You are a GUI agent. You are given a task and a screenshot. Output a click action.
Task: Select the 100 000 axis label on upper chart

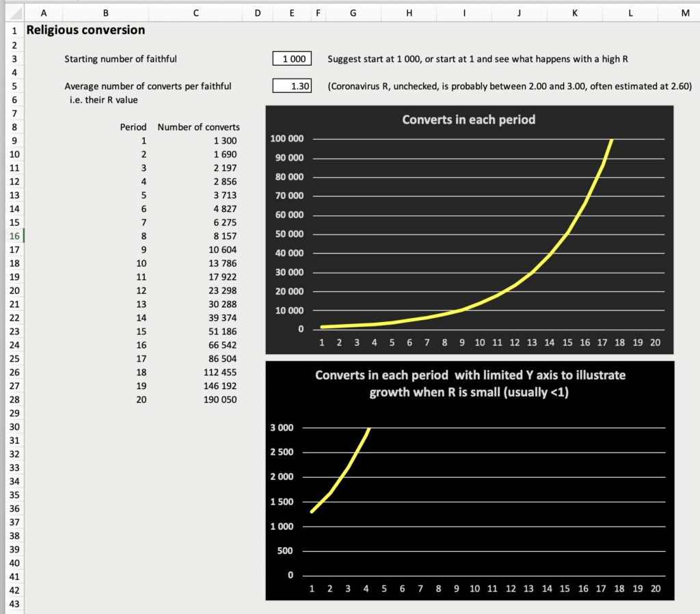coord(287,139)
